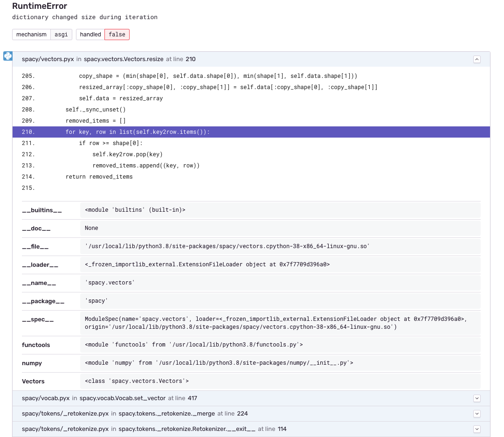Click the Vectors variable name
504x437 pixels.
coord(33,382)
